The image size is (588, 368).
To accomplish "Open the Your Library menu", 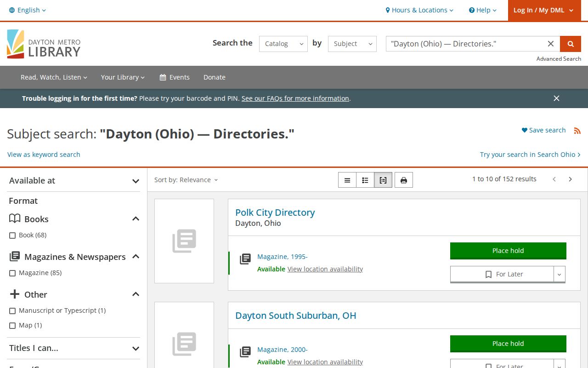I will [x=123, y=77].
